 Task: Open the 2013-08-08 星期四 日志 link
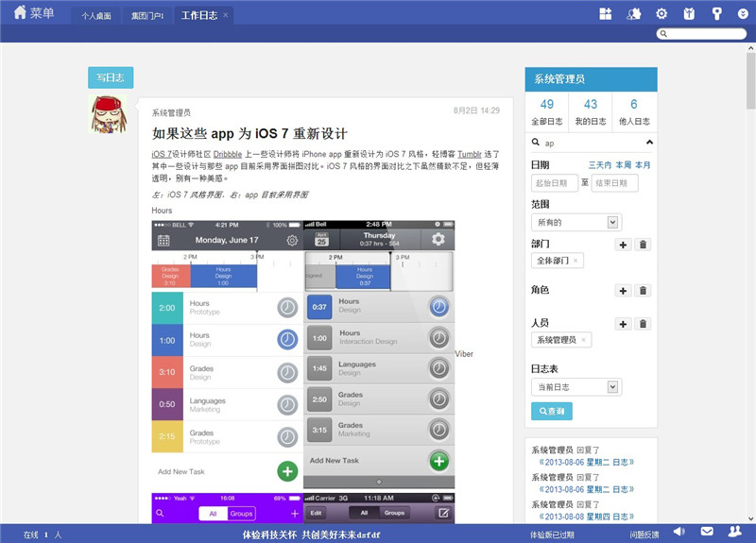tap(586, 517)
